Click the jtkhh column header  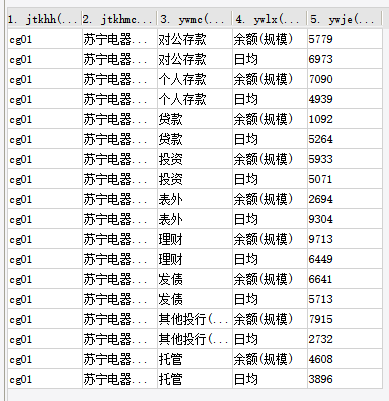(x=45, y=19)
